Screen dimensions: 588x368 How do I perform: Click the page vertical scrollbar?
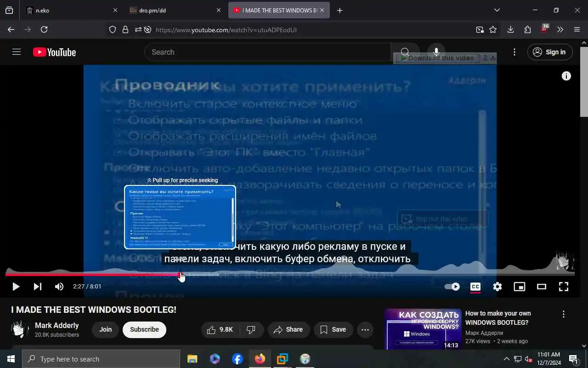[x=584, y=82]
